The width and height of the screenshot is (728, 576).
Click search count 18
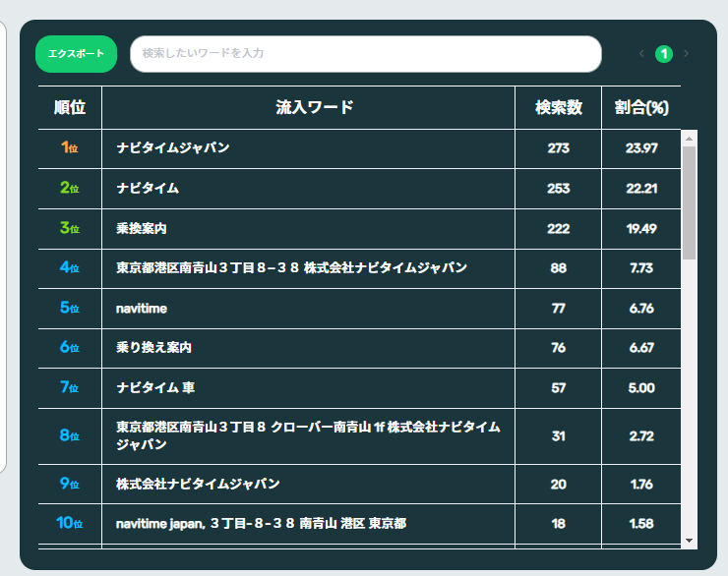(x=559, y=524)
